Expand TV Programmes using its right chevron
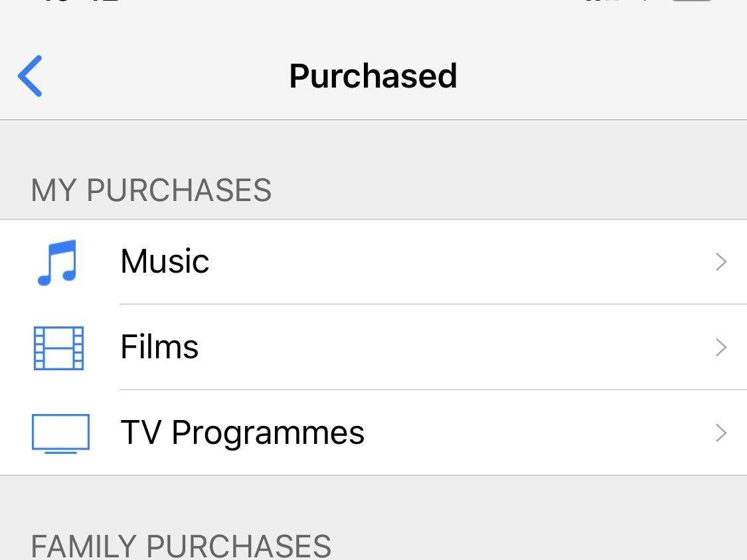 721,433
